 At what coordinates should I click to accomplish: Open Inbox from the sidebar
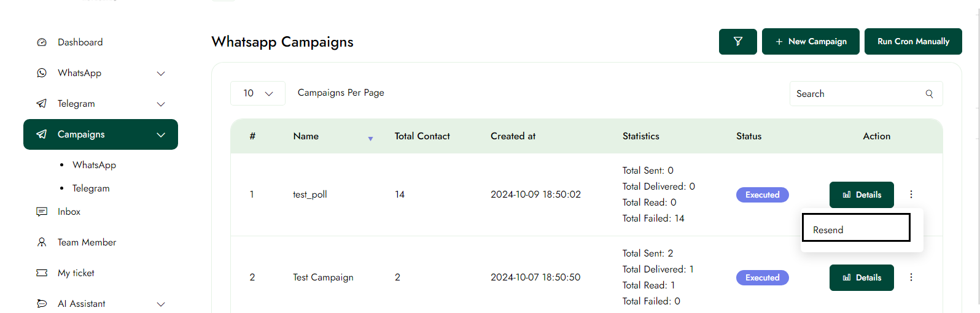[x=69, y=212]
